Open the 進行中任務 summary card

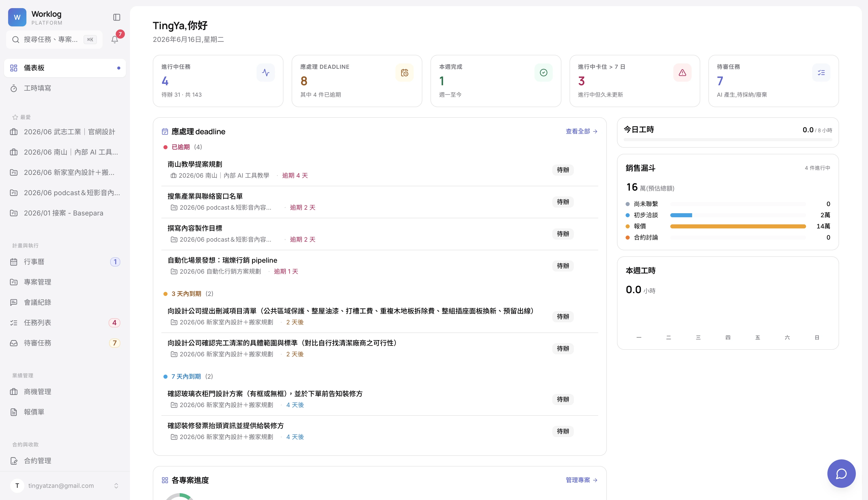tap(218, 81)
